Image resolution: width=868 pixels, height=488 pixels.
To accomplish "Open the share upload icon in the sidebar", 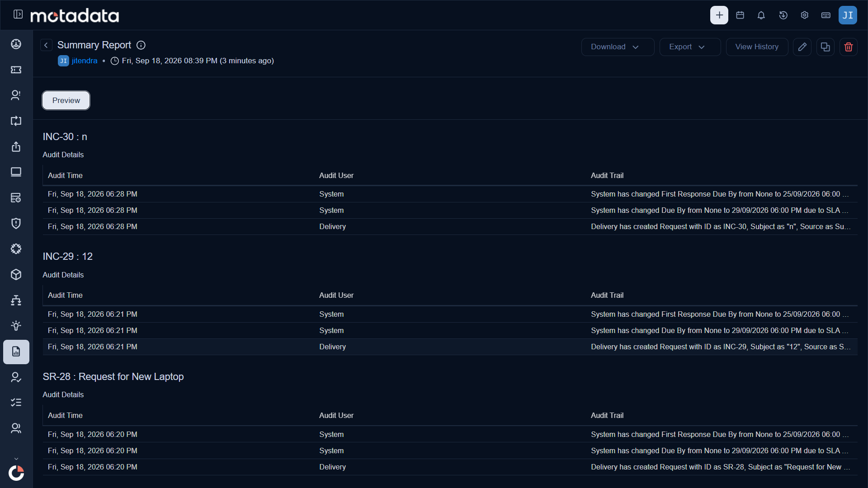I will point(16,146).
